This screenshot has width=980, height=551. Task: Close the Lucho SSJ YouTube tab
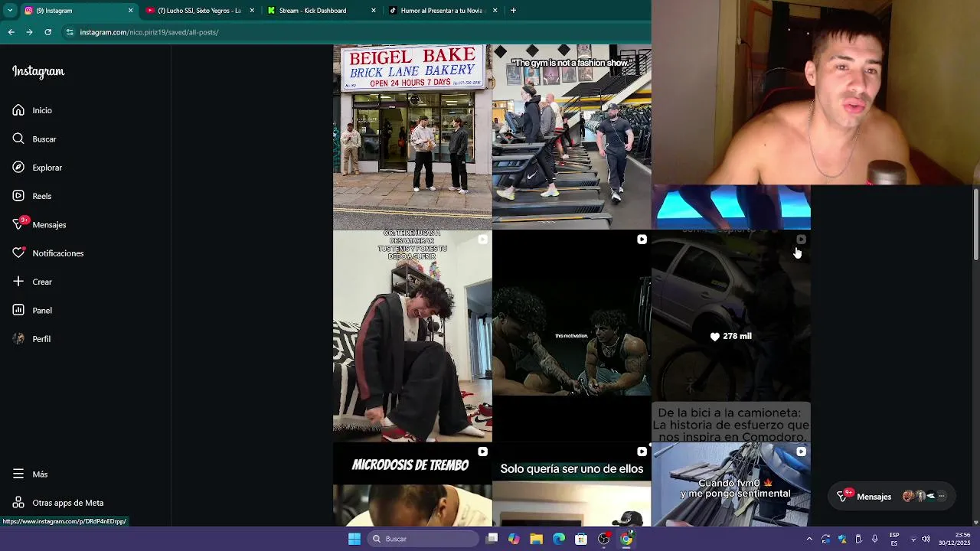pyautogui.click(x=252, y=11)
